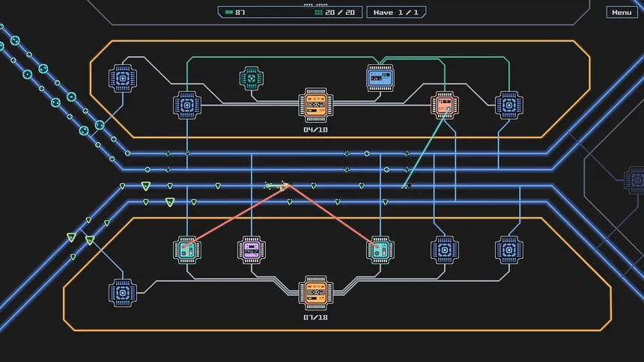Screen dimensions: 644x362
Task: Click the teal laser tower left of purple chip
Action: click(187, 250)
